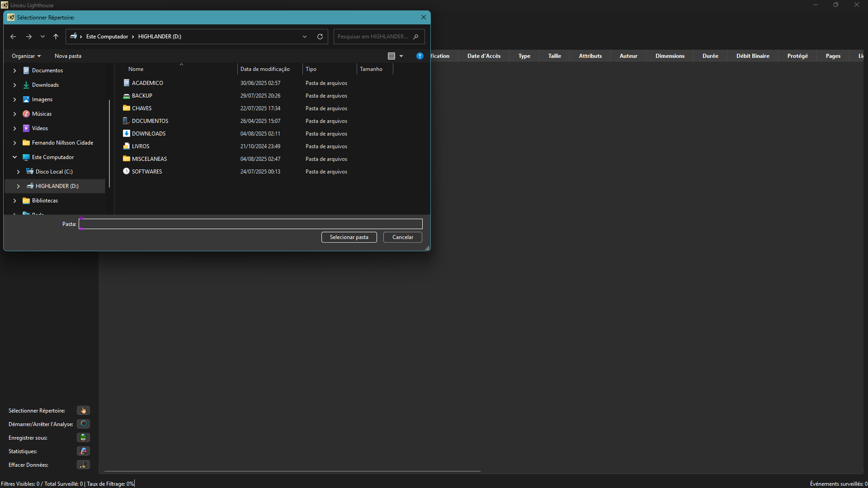
Task: Expand the address bar history dropdown
Action: pos(305,37)
